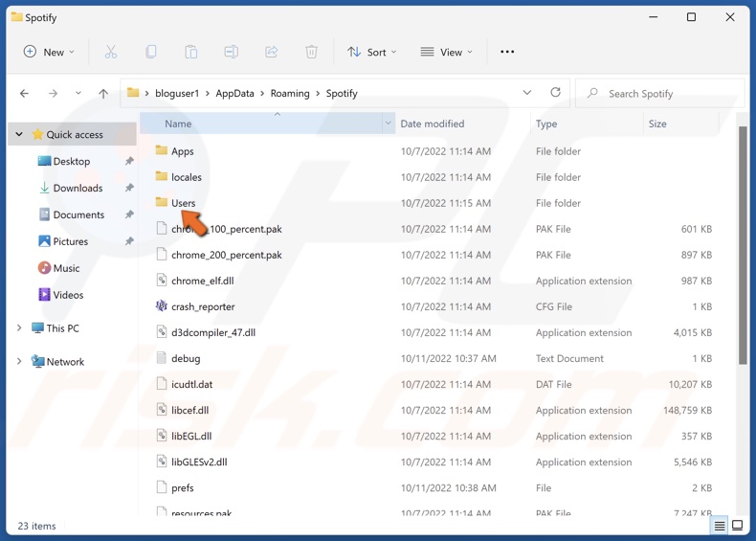Click the debug text document icon
756x541 pixels.
coord(162,357)
